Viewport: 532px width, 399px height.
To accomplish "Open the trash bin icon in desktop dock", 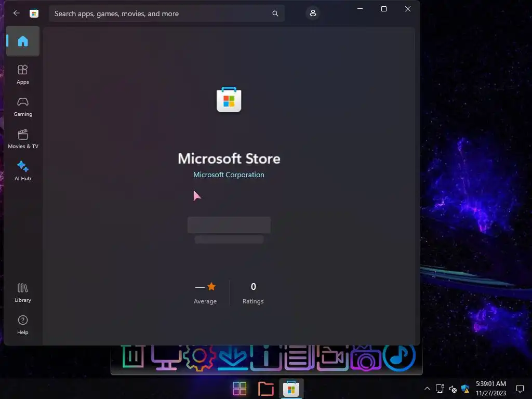I will (133, 356).
